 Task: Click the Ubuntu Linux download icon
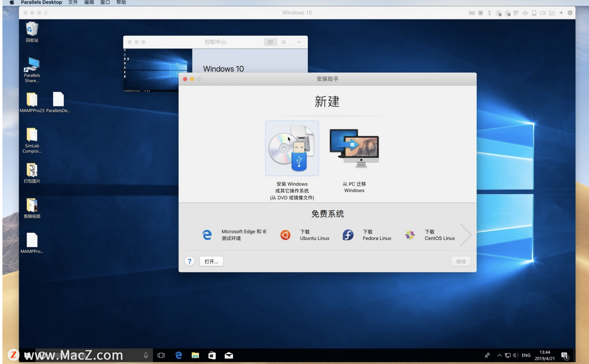click(x=285, y=235)
